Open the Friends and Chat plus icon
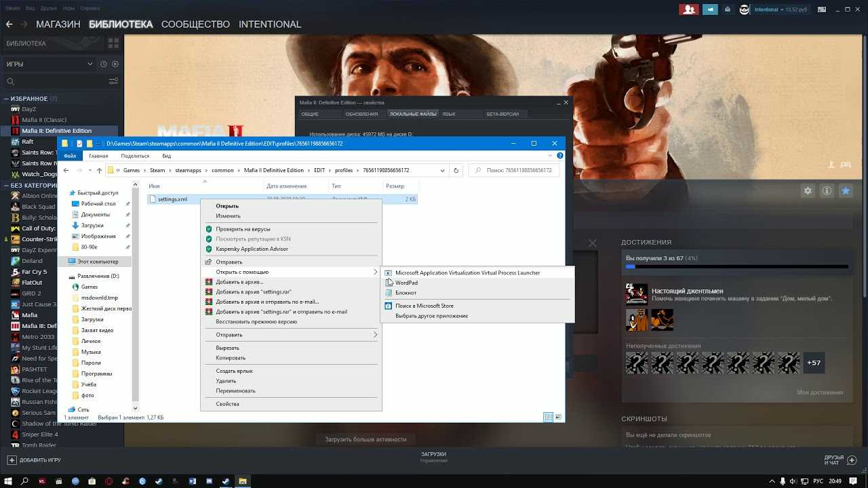This screenshot has width=868, height=488. (x=851, y=460)
